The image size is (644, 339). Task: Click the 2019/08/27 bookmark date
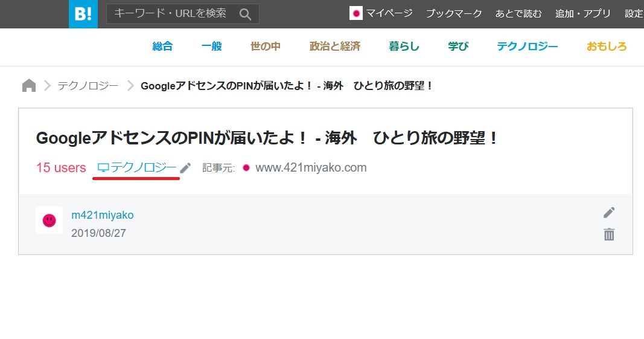tap(98, 233)
